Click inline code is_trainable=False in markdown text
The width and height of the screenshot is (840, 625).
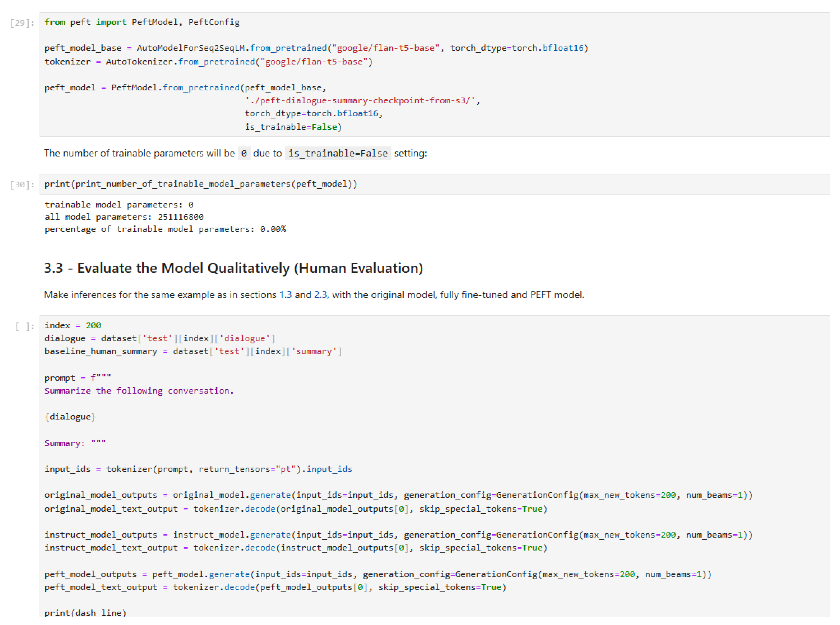coord(338,153)
